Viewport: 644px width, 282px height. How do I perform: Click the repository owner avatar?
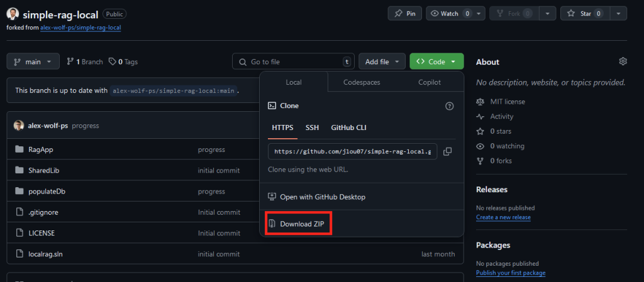[x=13, y=14]
